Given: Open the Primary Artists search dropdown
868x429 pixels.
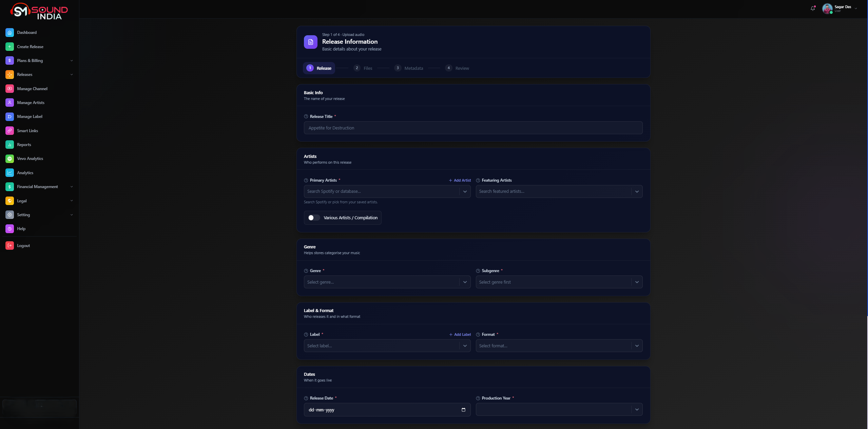Looking at the screenshot, I should pyautogui.click(x=465, y=191).
